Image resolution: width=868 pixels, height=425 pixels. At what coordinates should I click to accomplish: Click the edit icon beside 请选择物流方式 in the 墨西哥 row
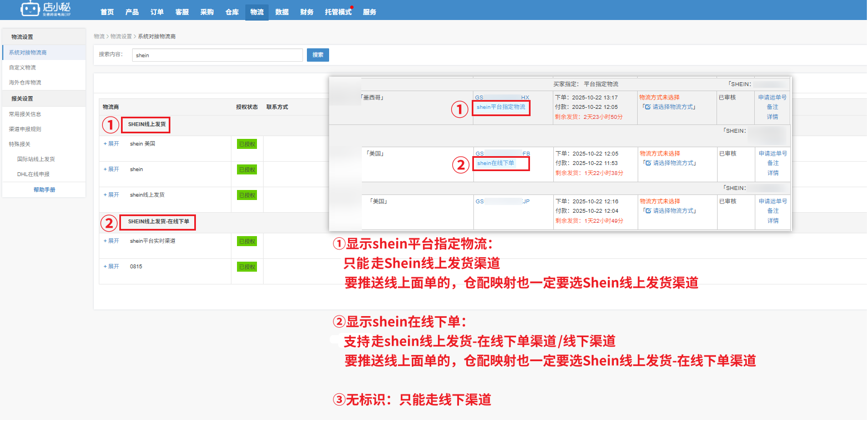pos(647,107)
